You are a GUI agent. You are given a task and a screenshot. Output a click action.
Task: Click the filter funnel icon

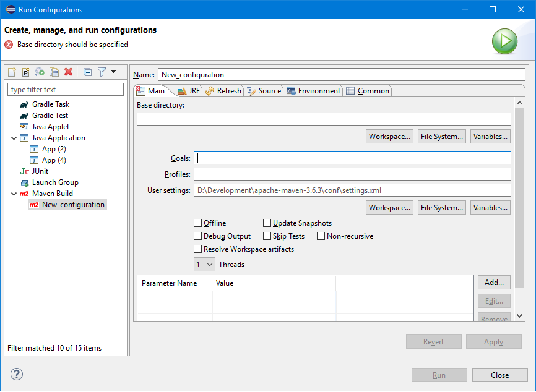102,72
